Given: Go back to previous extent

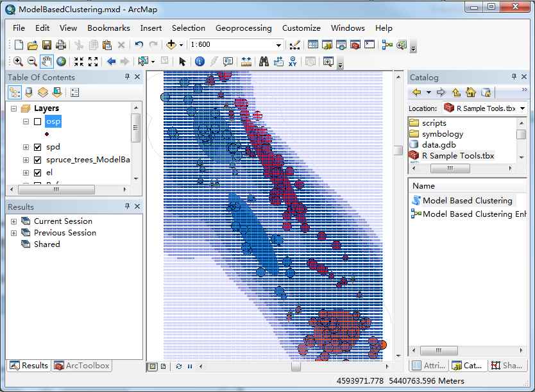Looking at the screenshot, I should tap(111, 62).
